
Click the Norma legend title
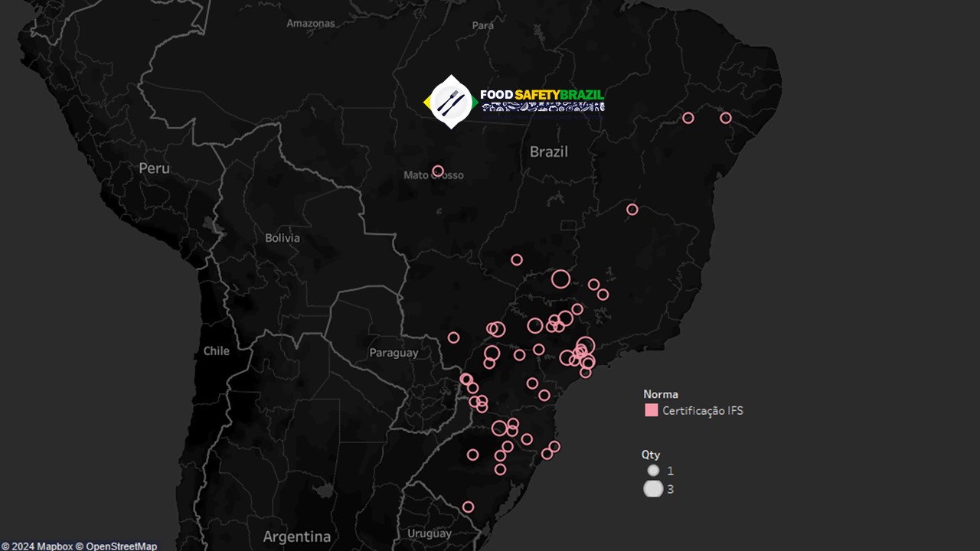661,394
